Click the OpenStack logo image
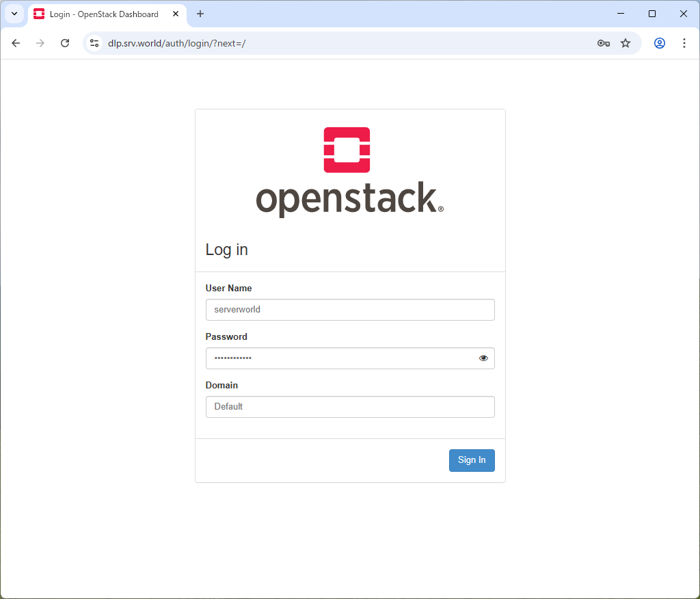The image size is (700, 599). 349,172
